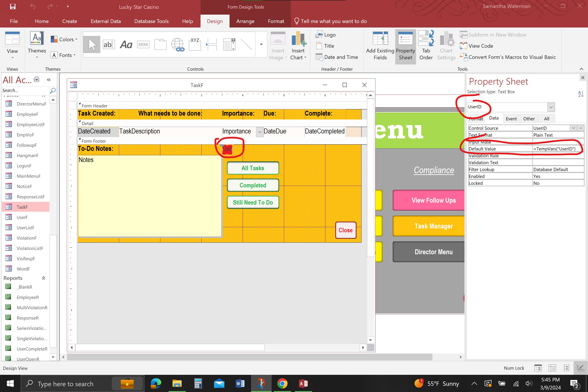The image size is (588, 392).
Task: Insert Date and Time into the form header
Action: tap(337, 57)
